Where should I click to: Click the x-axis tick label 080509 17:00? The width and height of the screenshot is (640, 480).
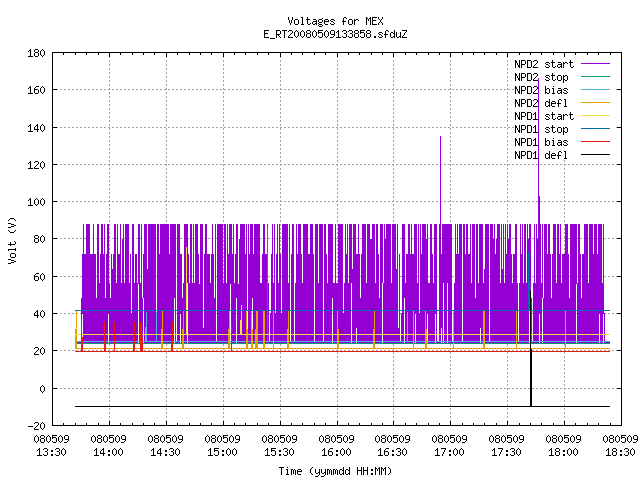coord(449,446)
